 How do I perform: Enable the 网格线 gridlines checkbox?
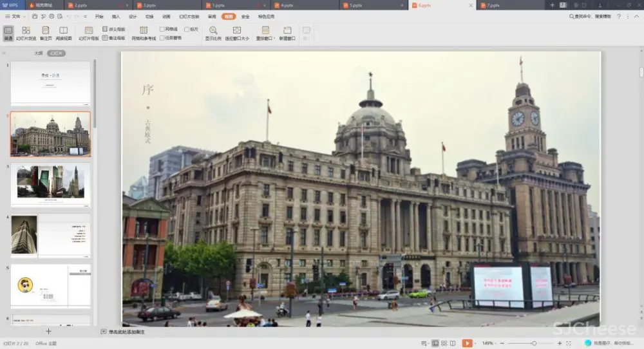(163, 29)
